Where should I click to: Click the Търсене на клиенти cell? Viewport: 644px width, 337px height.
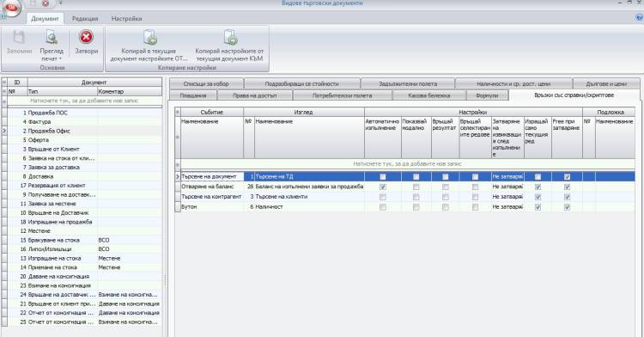point(309,197)
